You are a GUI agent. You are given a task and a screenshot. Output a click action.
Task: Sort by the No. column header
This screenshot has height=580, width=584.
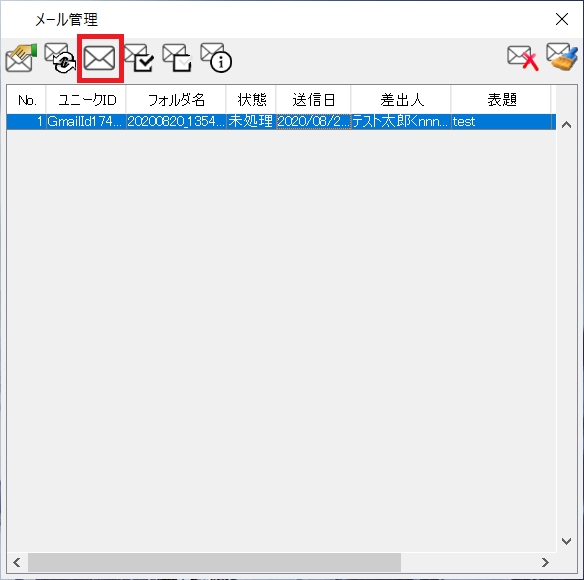click(26, 100)
